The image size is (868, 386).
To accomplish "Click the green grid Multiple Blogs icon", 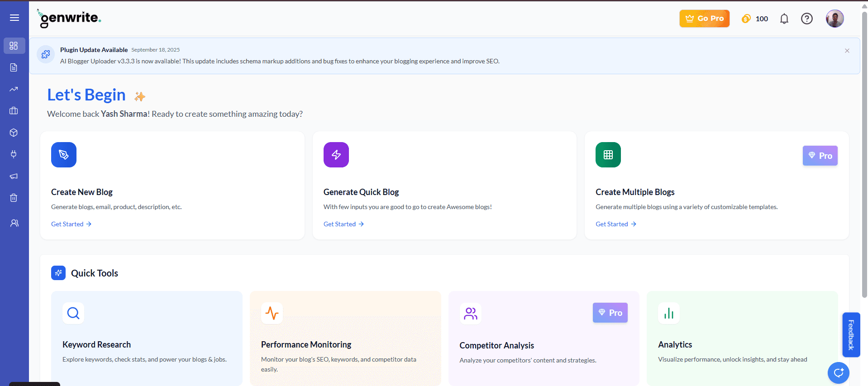I will pyautogui.click(x=608, y=155).
